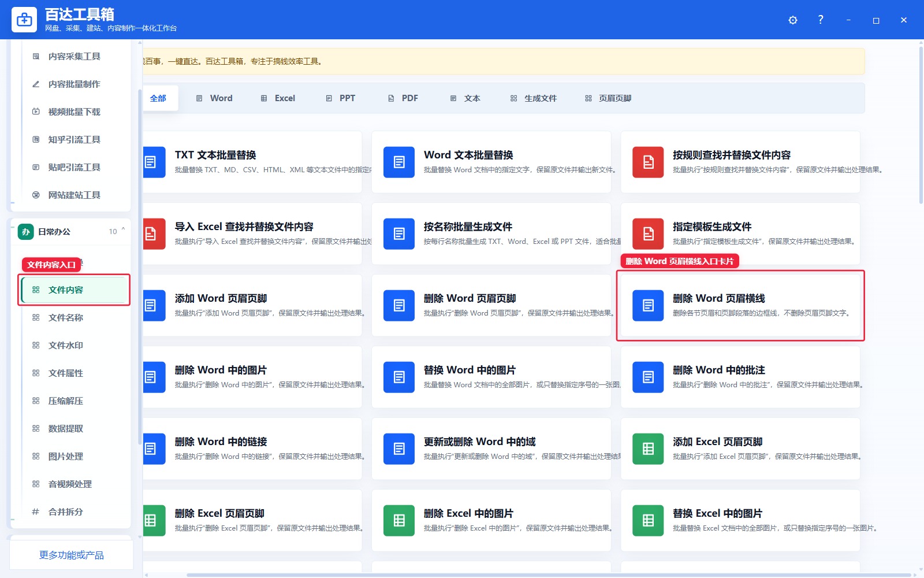The width and height of the screenshot is (924, 578).
Task: Collapse the 日常办公 section chevron
Action: click(123, 230)
